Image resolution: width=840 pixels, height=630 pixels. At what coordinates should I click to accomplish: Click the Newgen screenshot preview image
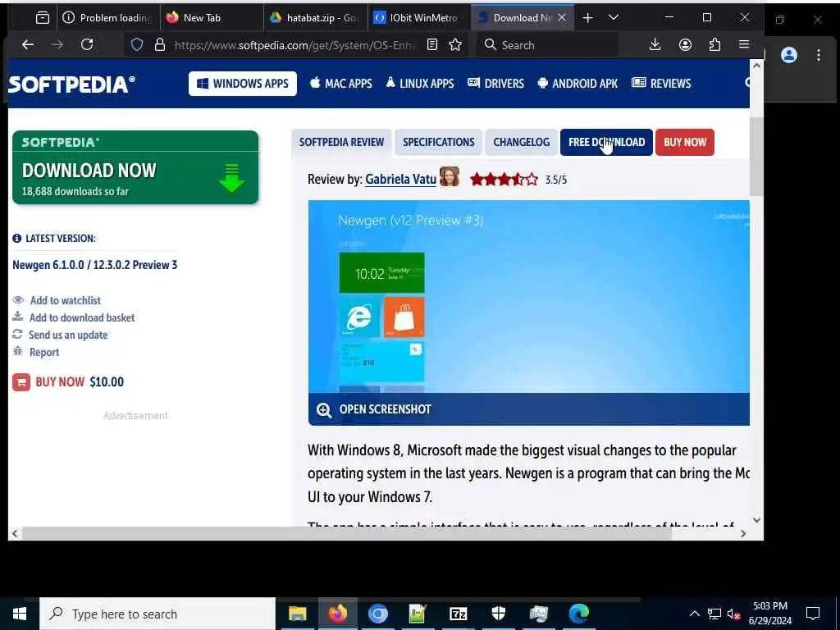click(x=529, y=296)
